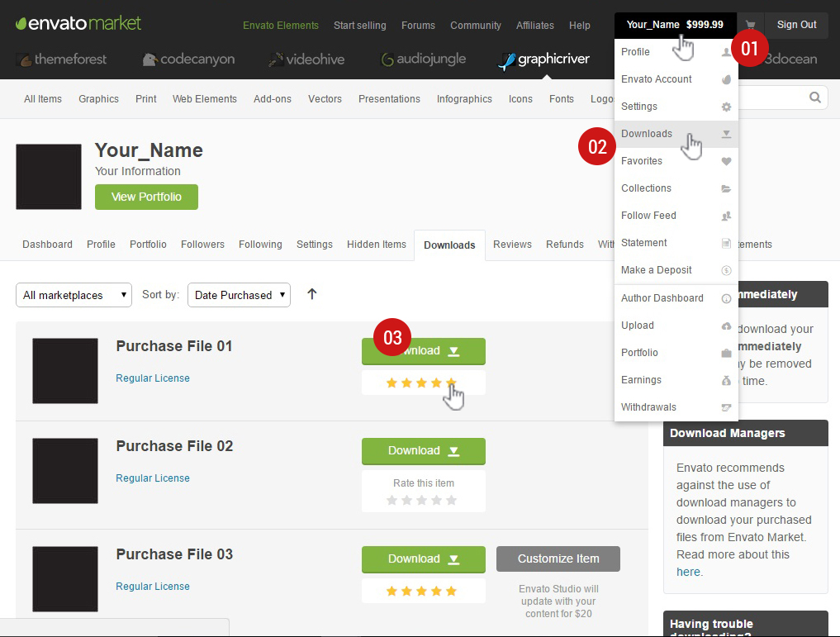Download Purchase File 02
Screen dimensions: 840x637
tap(423, 451)
